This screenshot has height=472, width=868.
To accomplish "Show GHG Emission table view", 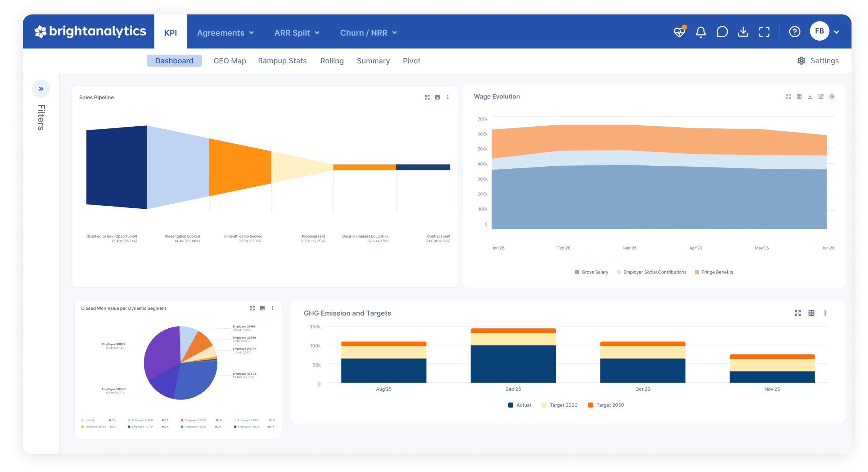I will 811,313.
